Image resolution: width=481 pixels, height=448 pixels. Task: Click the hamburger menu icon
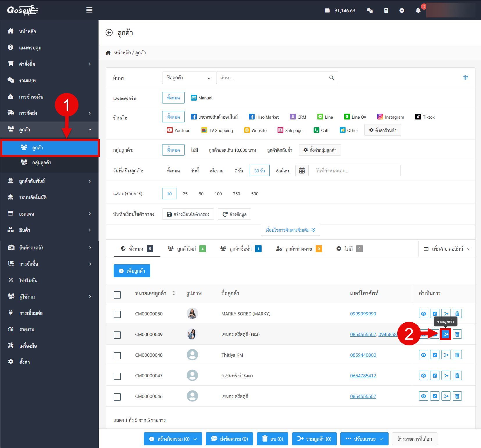tap(89, 10)
